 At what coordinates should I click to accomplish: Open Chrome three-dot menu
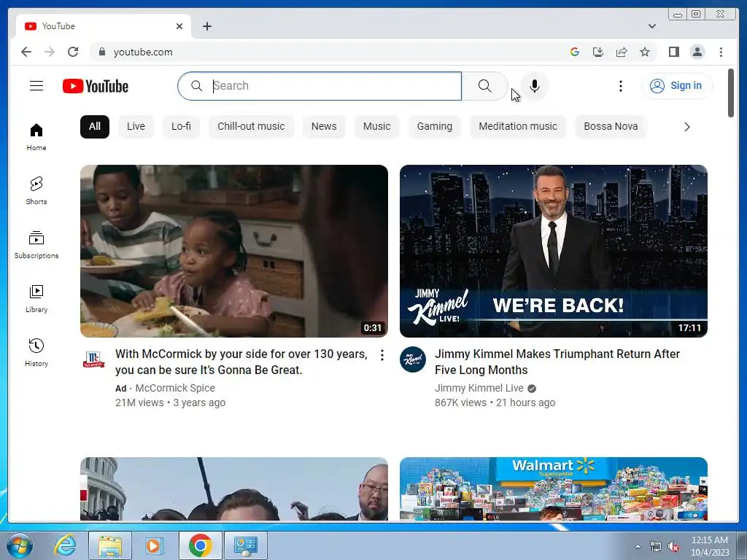[721, 52]
